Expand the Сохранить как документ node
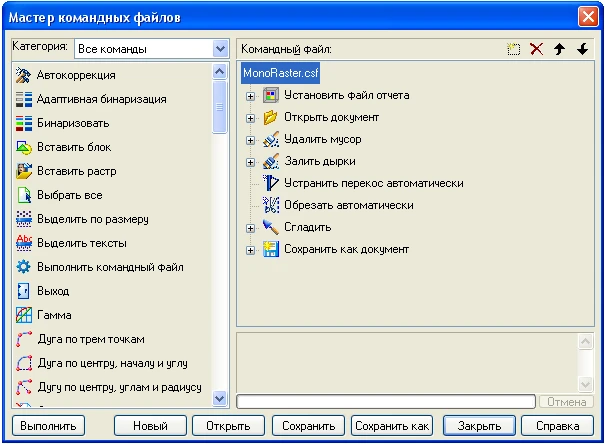 (x=250, y=249)
